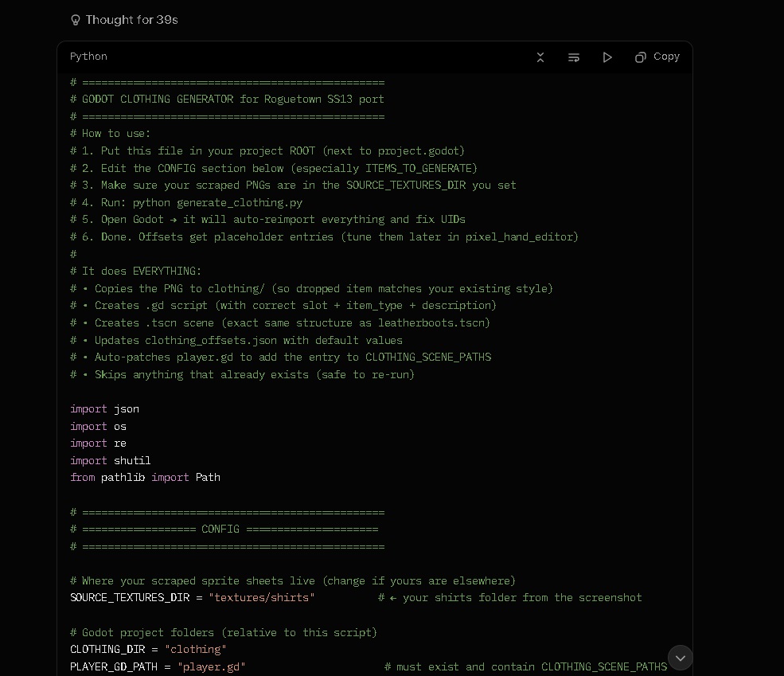Click the CONFIG section header comment
The width and height of the screenshot is (784, 676).
[224, 529]
